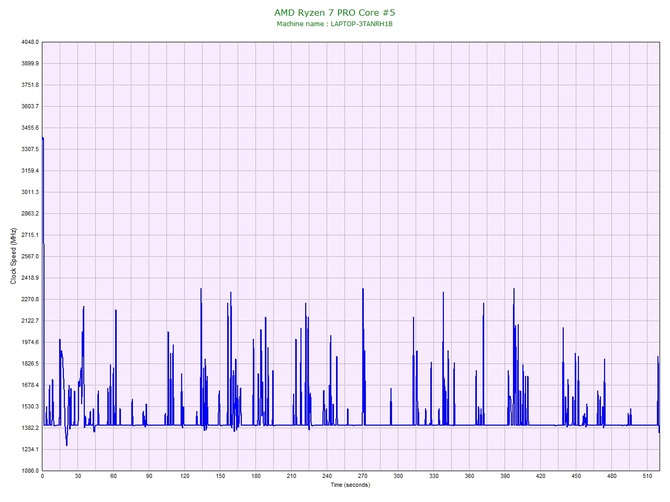
Task: Click the 510 time axis tick label
Action: click(x=647, y=476)
